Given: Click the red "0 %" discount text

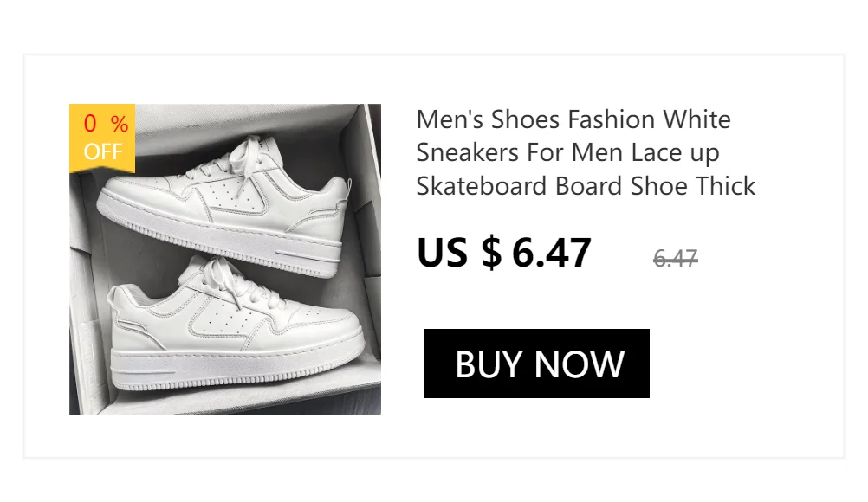Looking at the screenshot, I should tap(106, 124).
